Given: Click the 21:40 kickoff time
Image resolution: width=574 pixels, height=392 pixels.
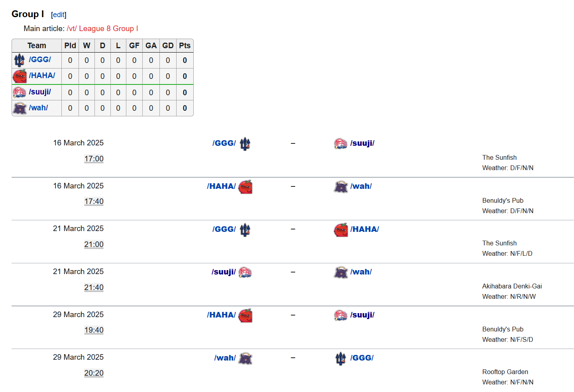Looking at the screenshot, I should (94, 287).
